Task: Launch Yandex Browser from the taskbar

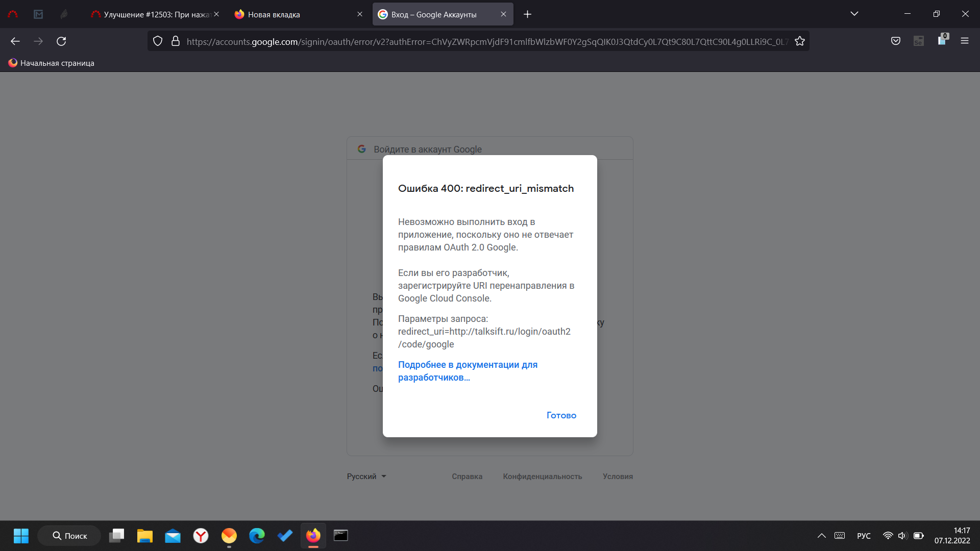Action: click(x=201, y=536)
